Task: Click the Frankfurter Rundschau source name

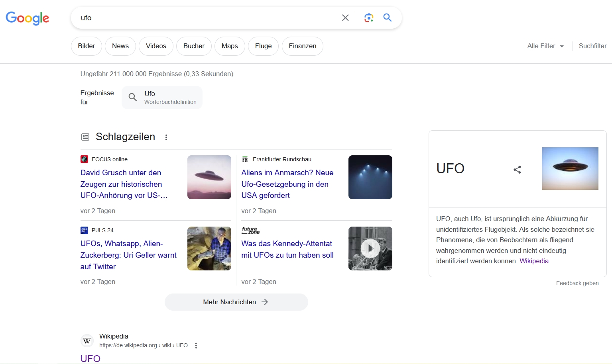Action: [282, 159]
